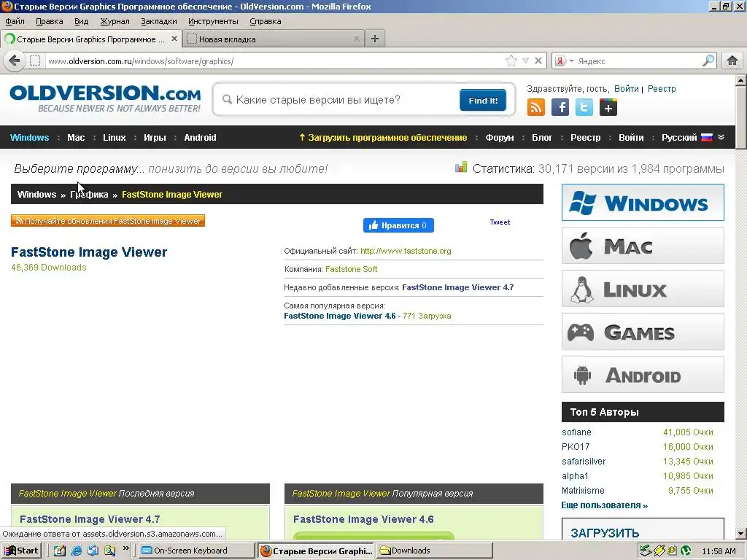
Task: Open the Файл menu
Action: (15, 21)
